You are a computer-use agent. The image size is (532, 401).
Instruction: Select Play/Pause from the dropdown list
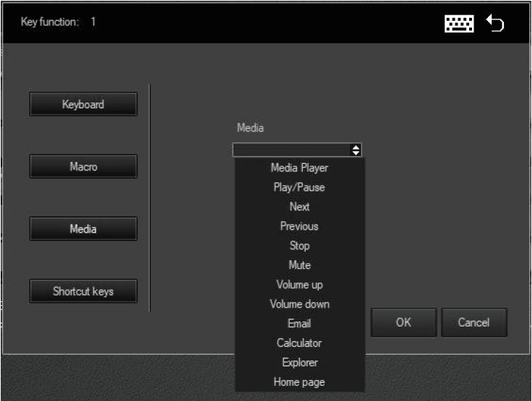(x=299, y=187)
